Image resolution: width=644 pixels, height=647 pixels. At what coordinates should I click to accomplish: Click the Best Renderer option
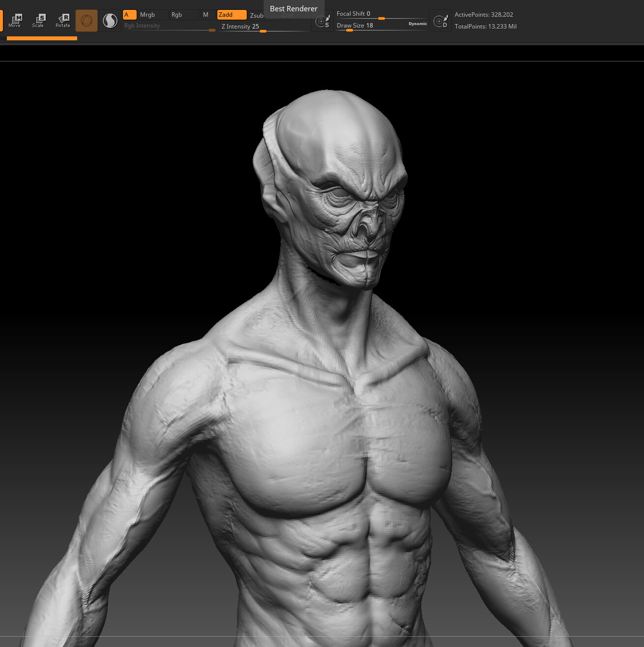[x=293, y=8]
